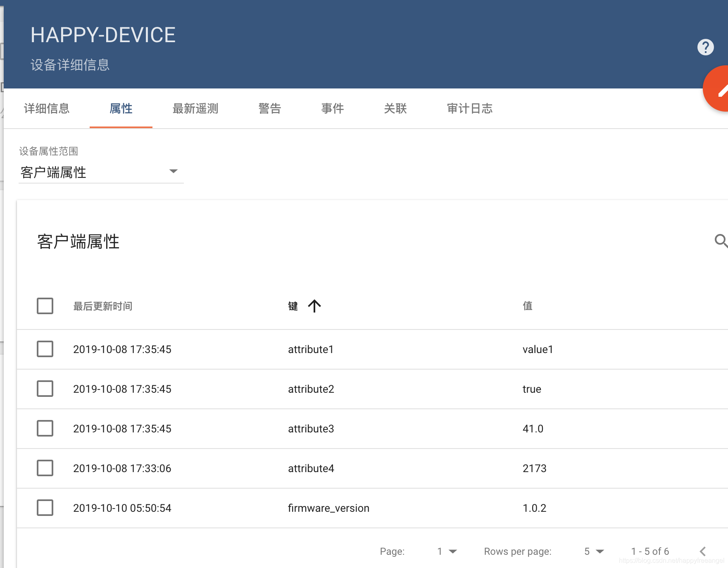Click the value1 cell
Image resolution: width=728 pixels, height=568 pixels.
tap(538, 349)
